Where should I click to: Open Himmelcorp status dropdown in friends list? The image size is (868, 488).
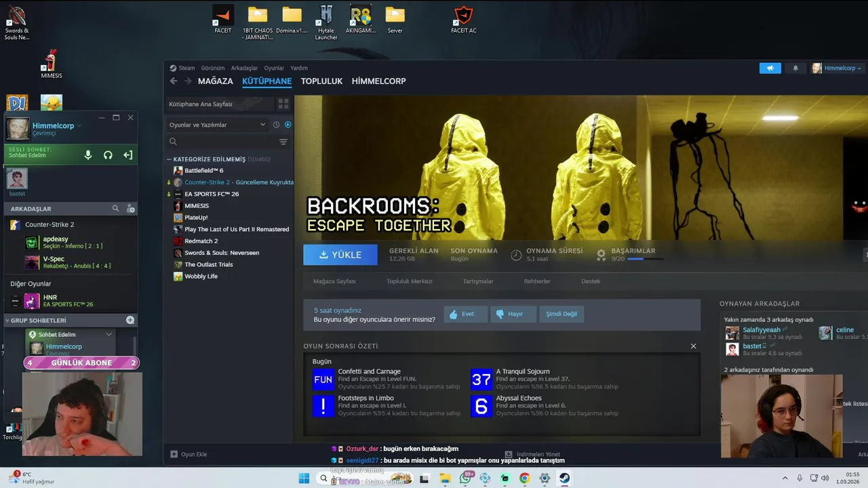point(79,125)
